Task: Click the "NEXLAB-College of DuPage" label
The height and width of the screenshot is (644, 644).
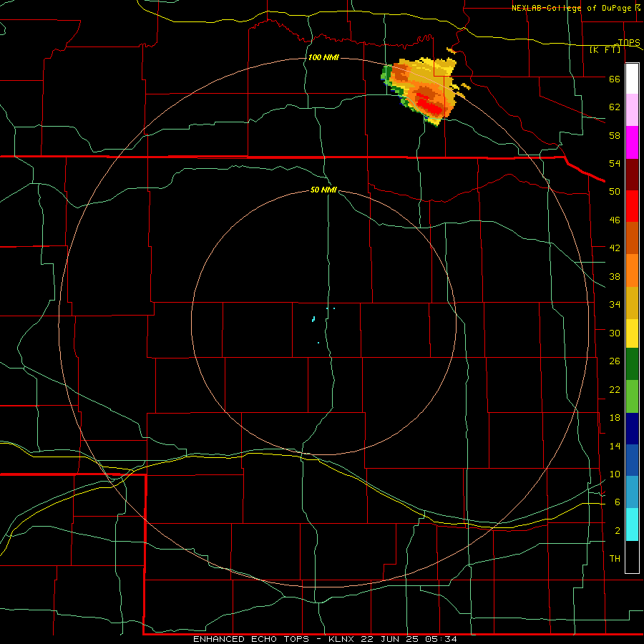Action: (572, 8)
